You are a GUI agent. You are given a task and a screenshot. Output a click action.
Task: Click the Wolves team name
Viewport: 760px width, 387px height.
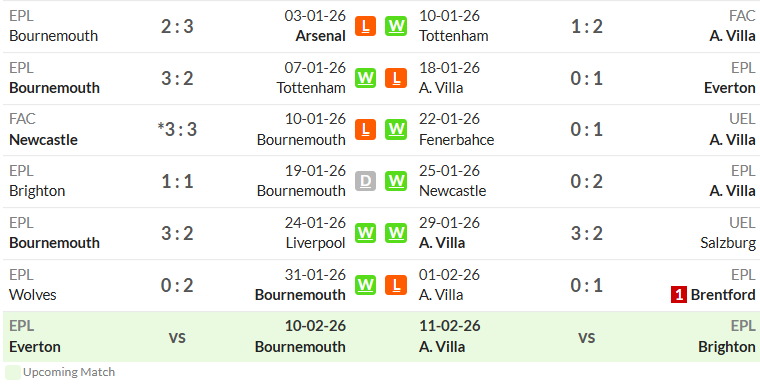(x=32, y=295)
